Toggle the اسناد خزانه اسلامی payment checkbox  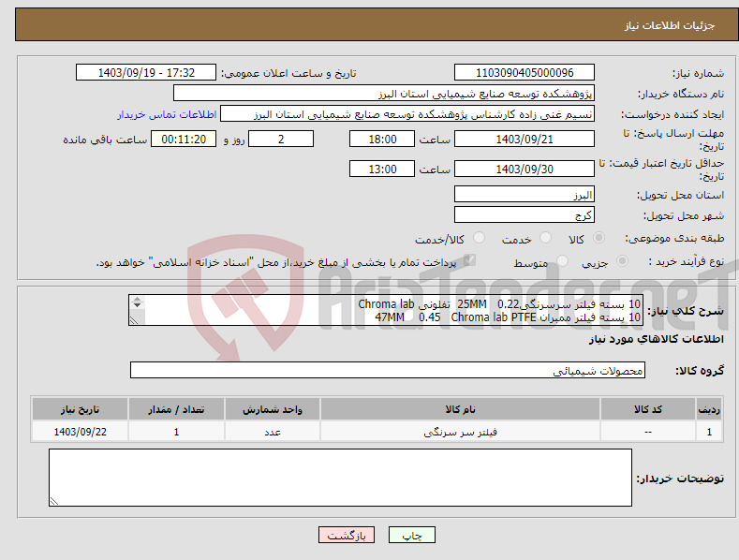point(469,260)
